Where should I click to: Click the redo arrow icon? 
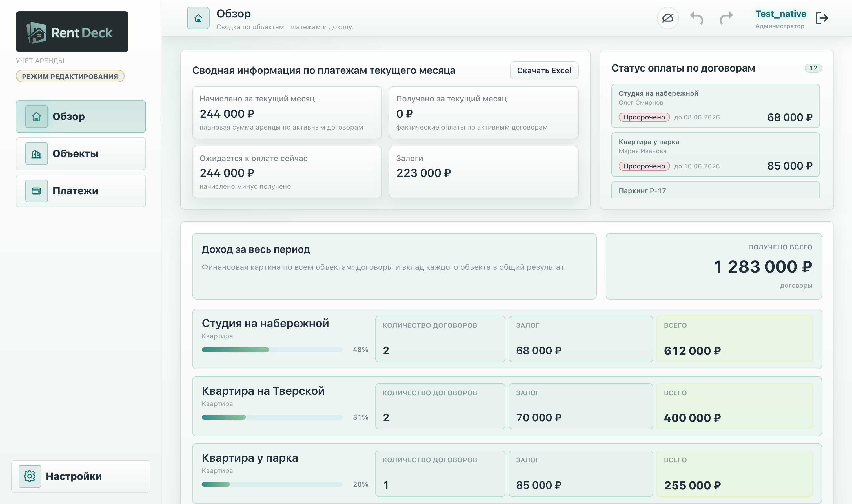click(x=726, y=18)
